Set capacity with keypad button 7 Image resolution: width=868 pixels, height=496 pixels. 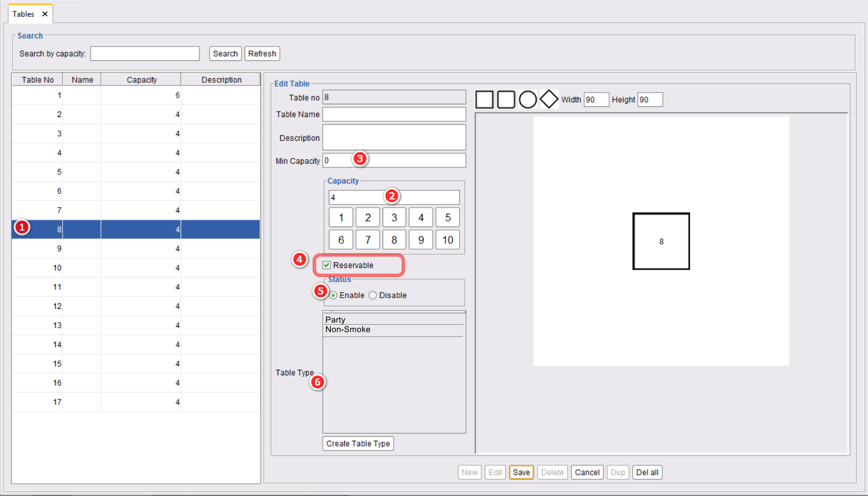pyautogui.click(x=368, y=240)
